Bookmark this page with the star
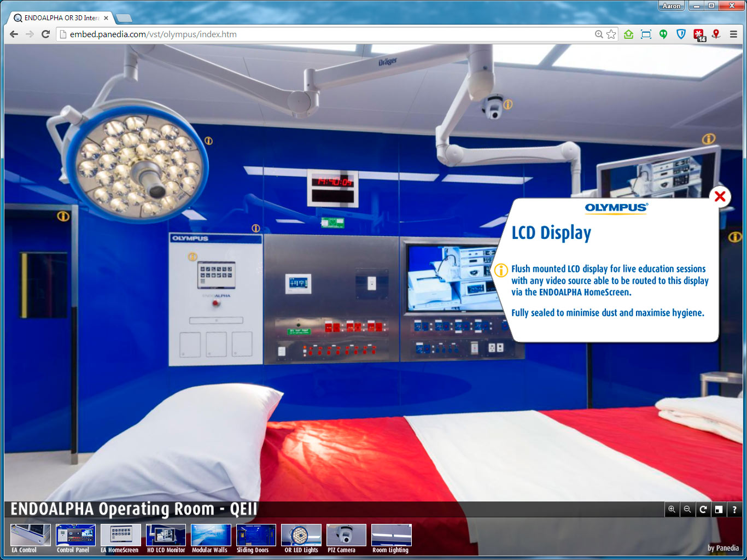The width and height of the screenshot is (747, 560). click(611, 34)
